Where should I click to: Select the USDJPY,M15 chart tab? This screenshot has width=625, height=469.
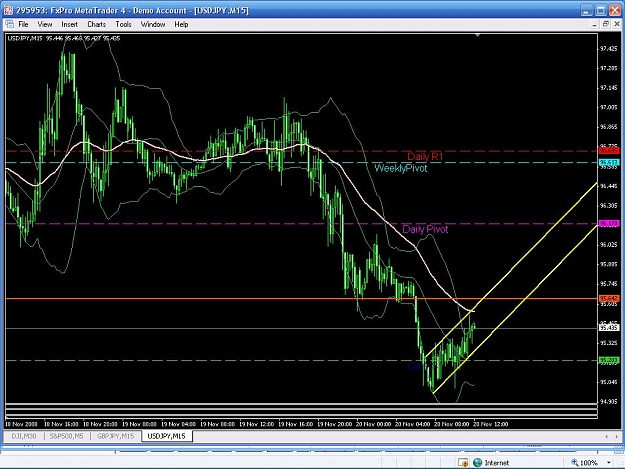(x=167, y=436)
